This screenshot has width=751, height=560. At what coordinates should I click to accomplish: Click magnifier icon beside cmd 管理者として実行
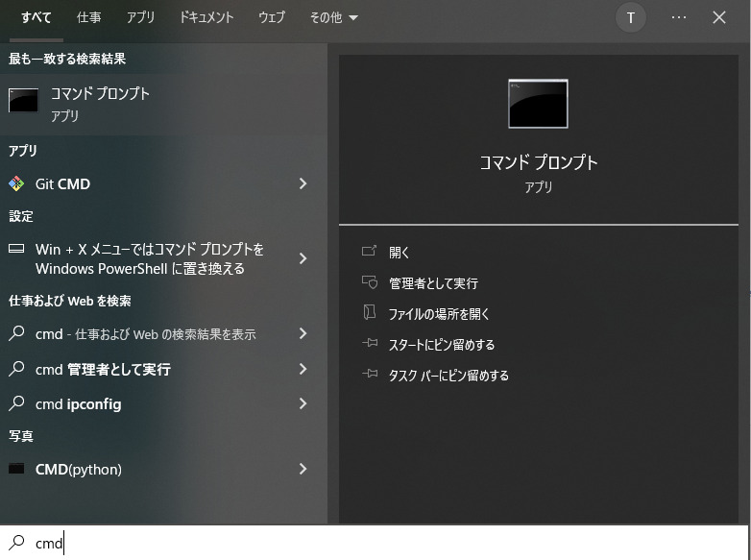[16, 369]
